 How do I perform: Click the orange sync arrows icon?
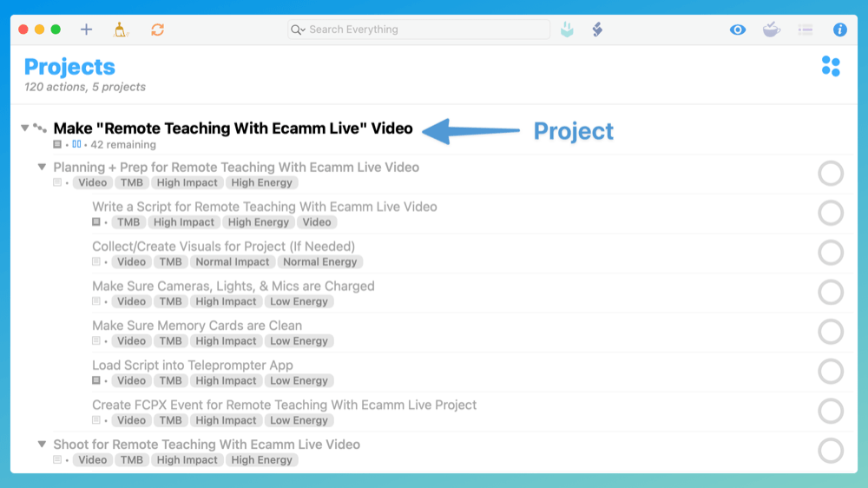point(157,30)
